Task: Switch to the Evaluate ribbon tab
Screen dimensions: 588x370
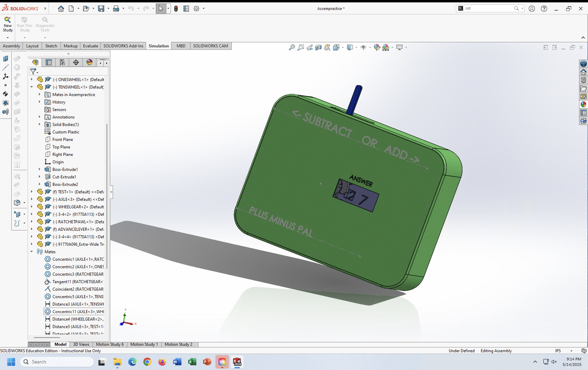Action: coord(90,46)
